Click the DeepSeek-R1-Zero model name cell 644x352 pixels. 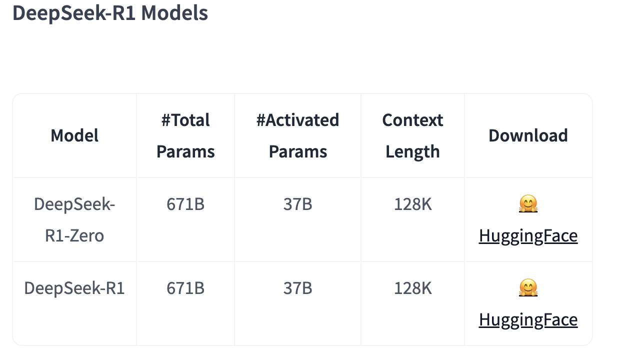74,219
